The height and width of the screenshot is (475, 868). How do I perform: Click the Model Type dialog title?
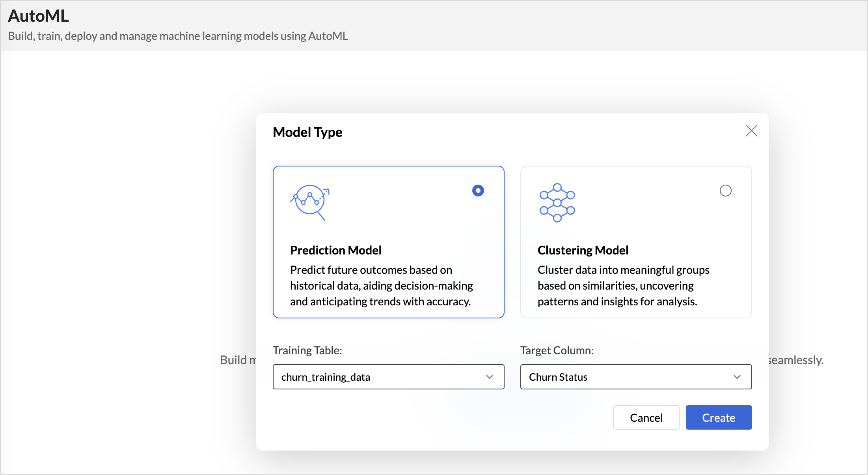point(307,132)
